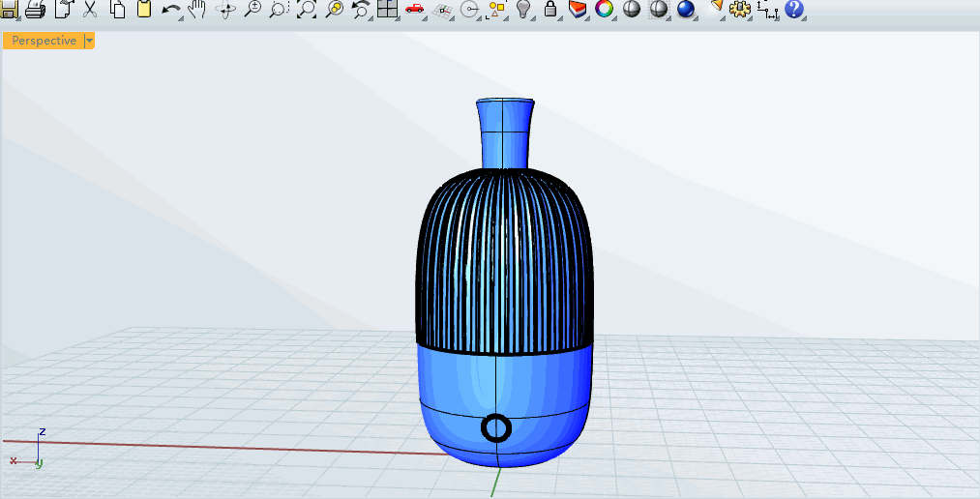Viewport: 980px width, 499px height.
Task: Open Options with the gear icon
Action: click(x=740, y=8)
